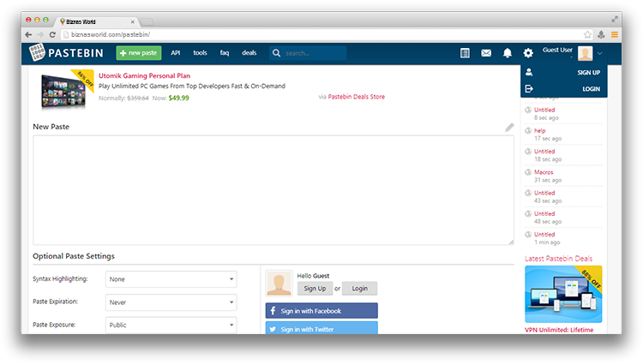Reload the page in the browser

[53, 34]
